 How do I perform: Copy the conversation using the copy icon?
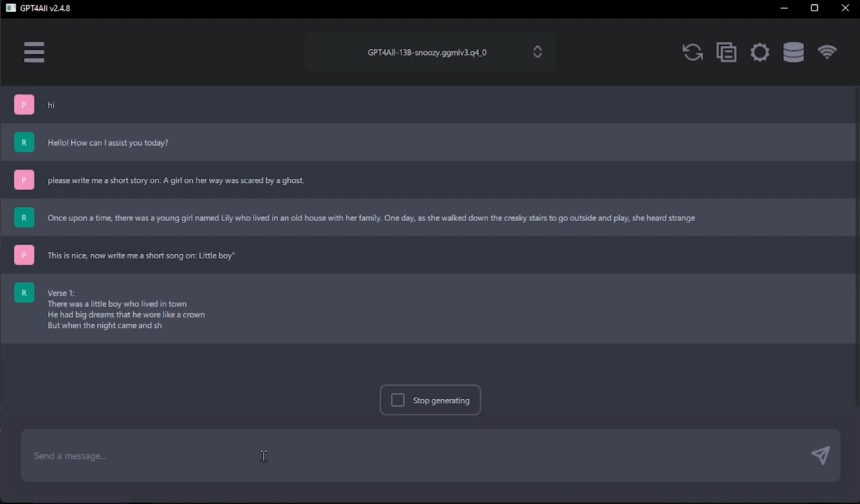[x=726, y=51]
